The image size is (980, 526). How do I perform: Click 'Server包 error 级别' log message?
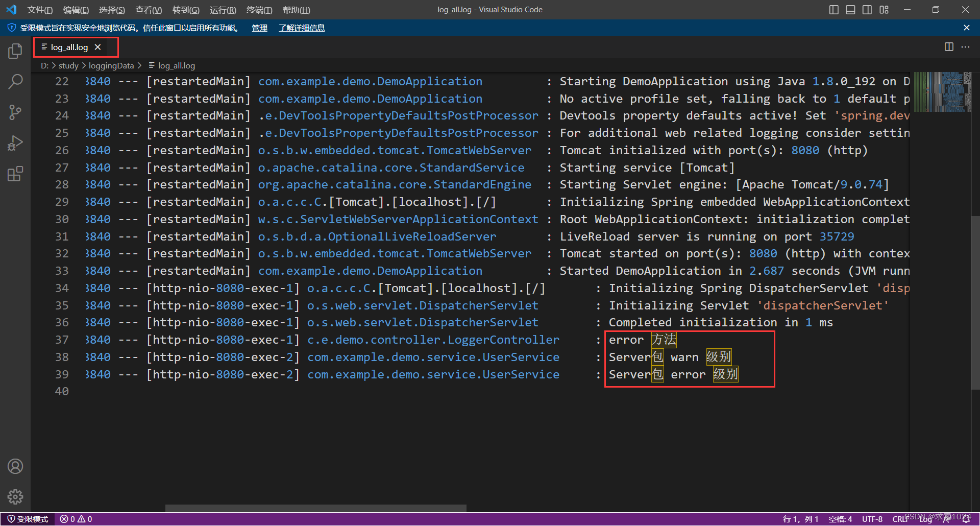[674, 375]
